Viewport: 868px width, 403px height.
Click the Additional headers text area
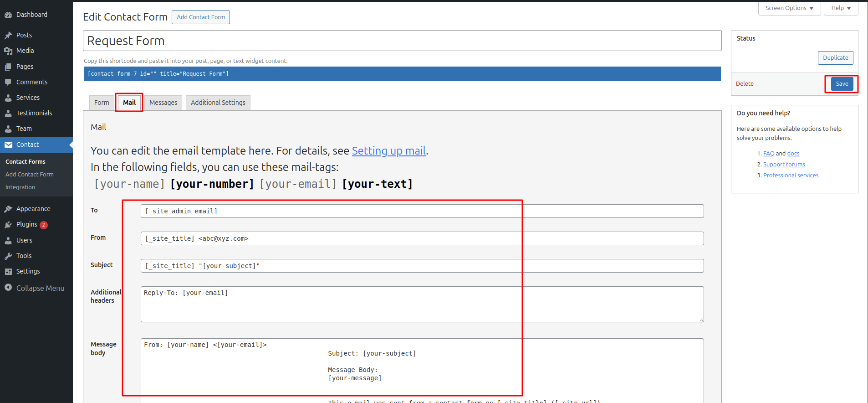click(422, 304)
